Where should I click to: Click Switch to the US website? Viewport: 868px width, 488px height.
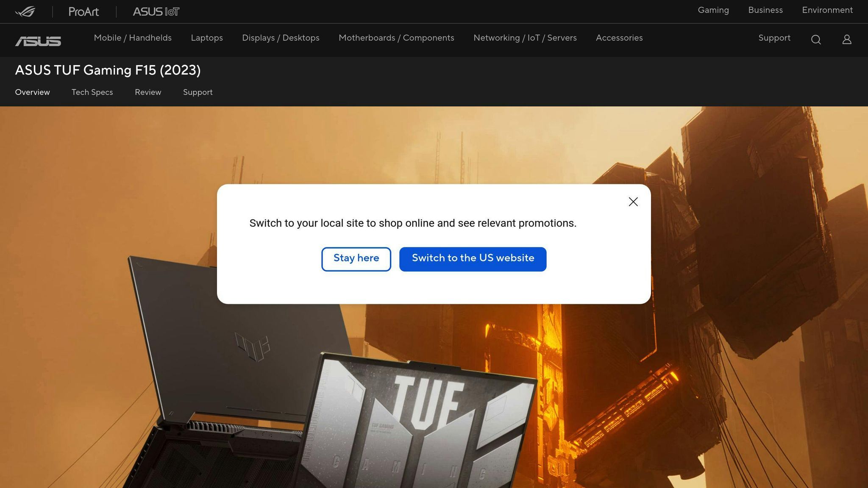tap(473, 259)
